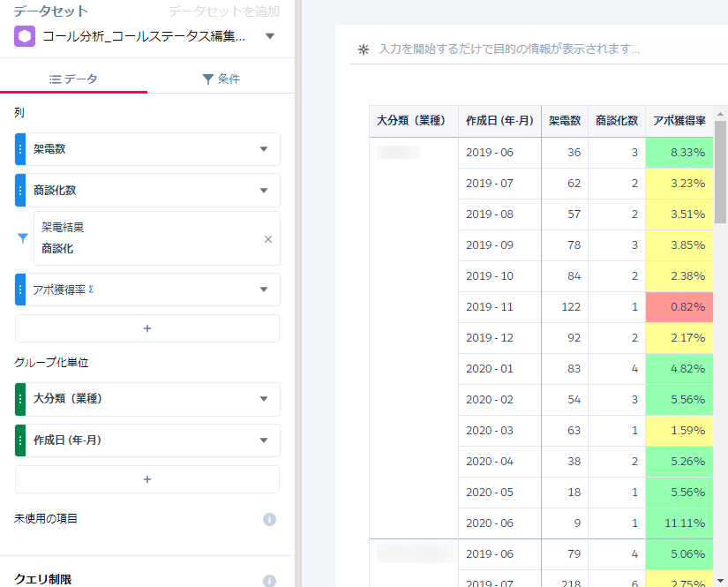This screenshot has height=587, width=728.
Task: Click drag handle of 架電数 column
Action: coord(21,149)
